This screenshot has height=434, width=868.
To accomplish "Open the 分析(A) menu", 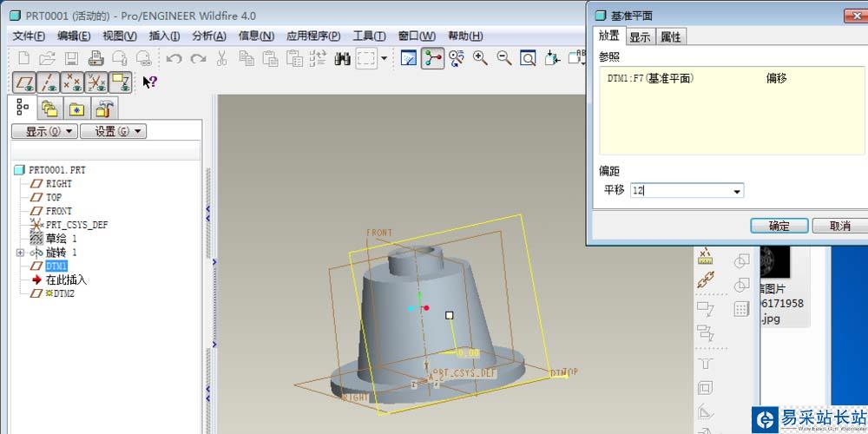I will [209, 36].
